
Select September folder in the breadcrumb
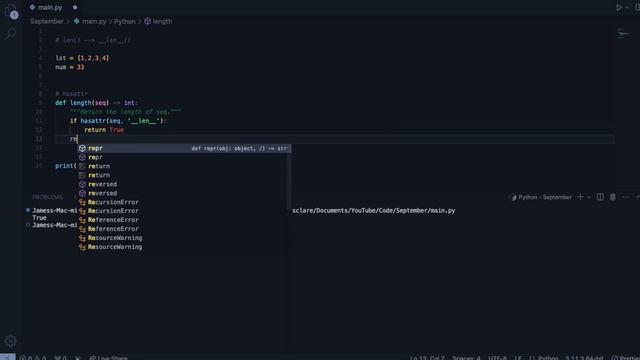pos(47,21)
